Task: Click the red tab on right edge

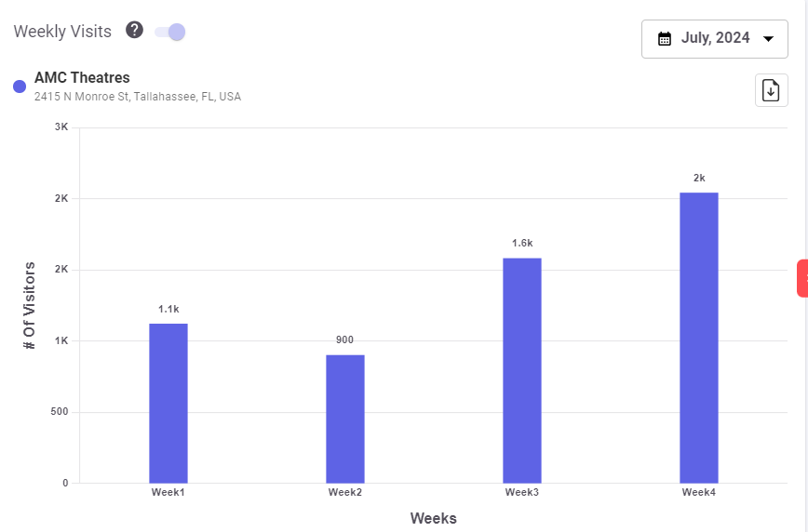Action: [x=802, y=279]
